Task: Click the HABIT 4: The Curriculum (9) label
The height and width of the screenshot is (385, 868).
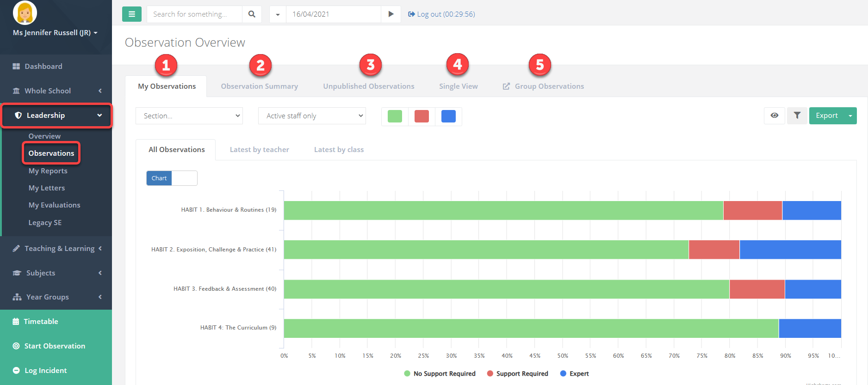Action: pyautogui.click(x=238, y=328)
